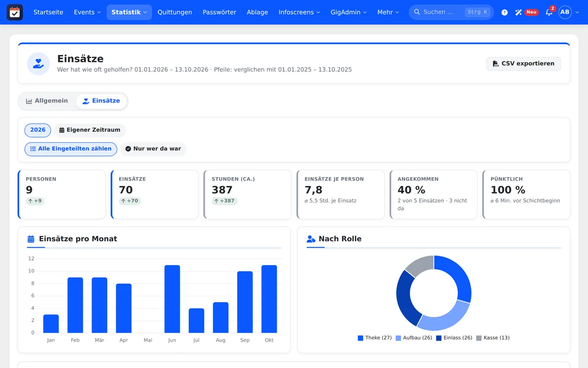Viewport: 588px width, 368px height.
Task: Open Passwörter page
Action: (220, 12)
